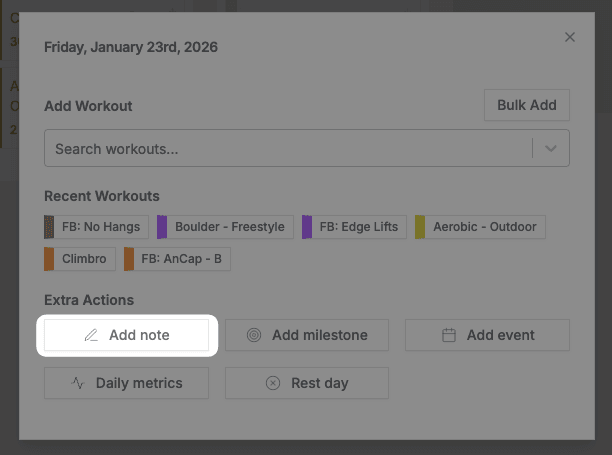
Task: Click the pencil icon for Add note
Action: click(91, 335)
